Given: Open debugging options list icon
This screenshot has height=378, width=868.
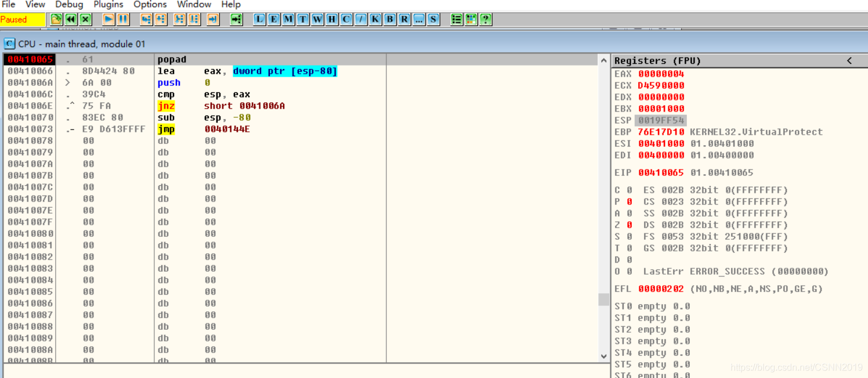Looking at the screenshot, I should click(x=457, y=19).
